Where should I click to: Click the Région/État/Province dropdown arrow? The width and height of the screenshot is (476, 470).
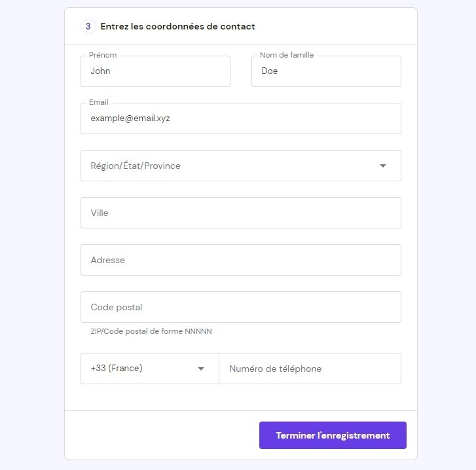tap(383, 166)
